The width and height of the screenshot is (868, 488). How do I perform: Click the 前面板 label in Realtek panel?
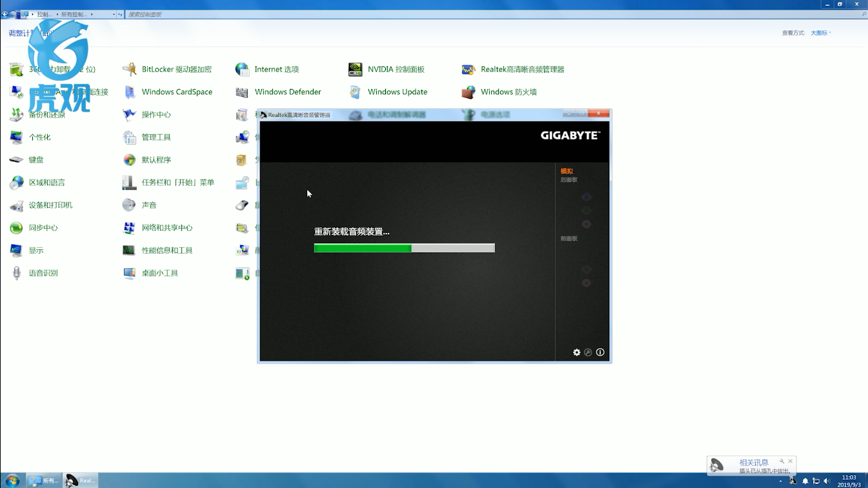click(569, 239)
